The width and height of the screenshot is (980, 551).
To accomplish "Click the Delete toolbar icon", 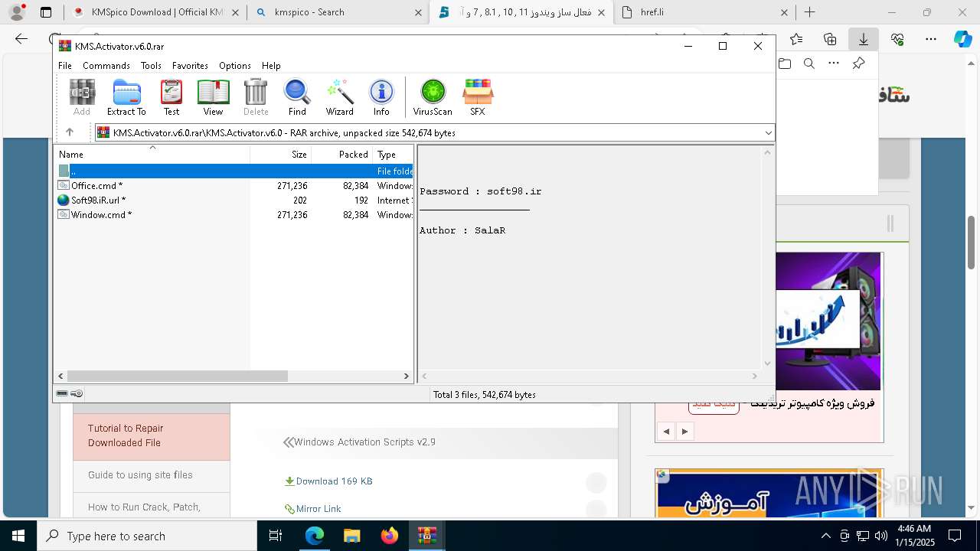I will [256, 97].
